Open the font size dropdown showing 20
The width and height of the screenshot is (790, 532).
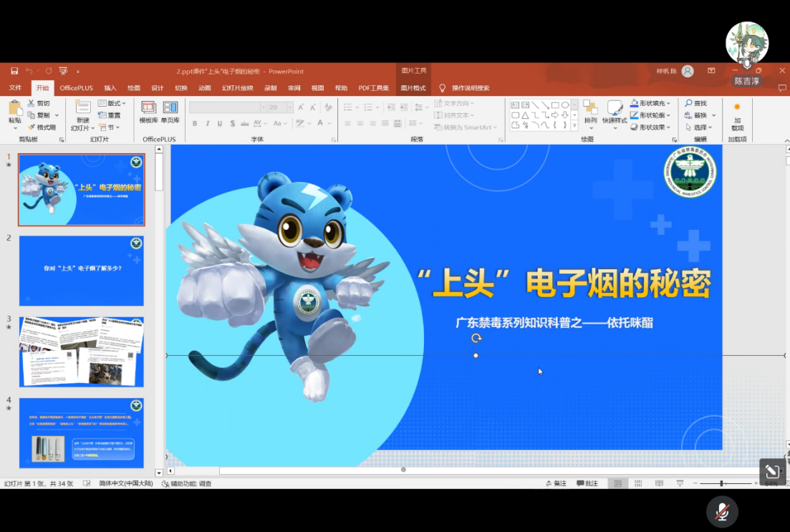[289, 107]
